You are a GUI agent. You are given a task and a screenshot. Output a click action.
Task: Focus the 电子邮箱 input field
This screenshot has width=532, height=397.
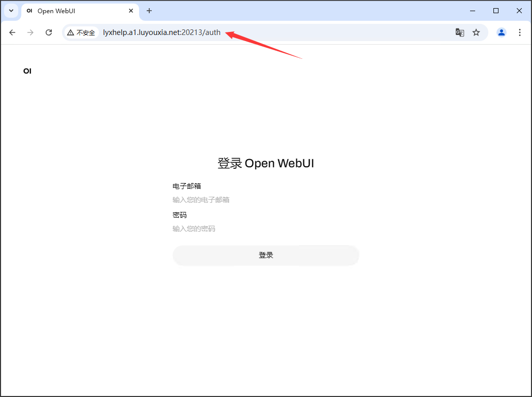click(265, 200)
